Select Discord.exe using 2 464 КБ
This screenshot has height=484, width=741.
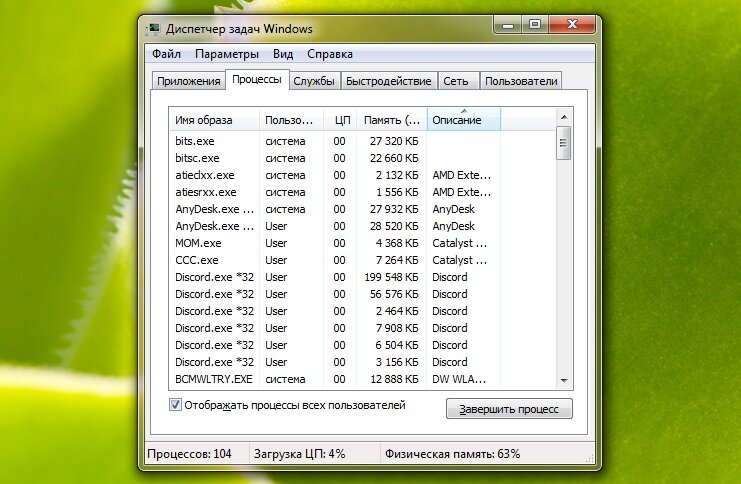362,311
